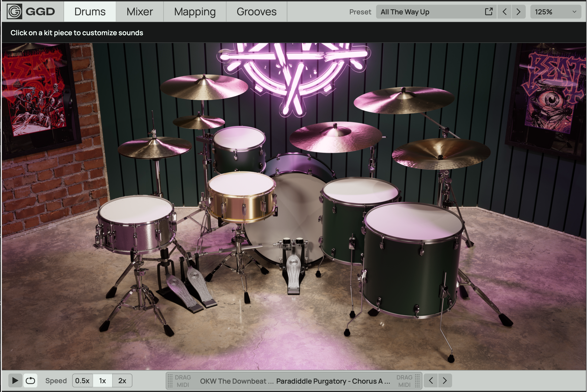
Task: Click the previous groove arrow at bottom right
Action: pyautogui.click(x=431, y=380)
